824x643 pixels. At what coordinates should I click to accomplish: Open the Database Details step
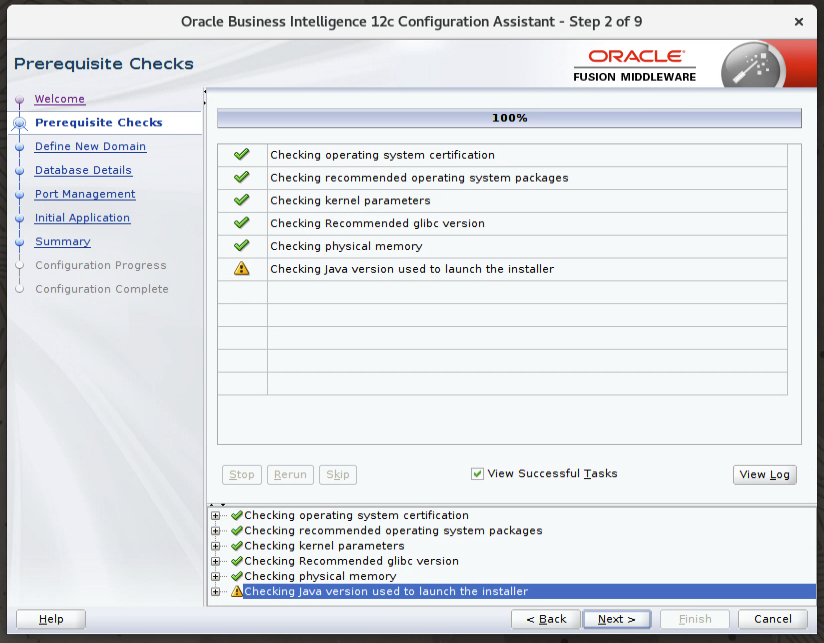click(x=83, y=170)
